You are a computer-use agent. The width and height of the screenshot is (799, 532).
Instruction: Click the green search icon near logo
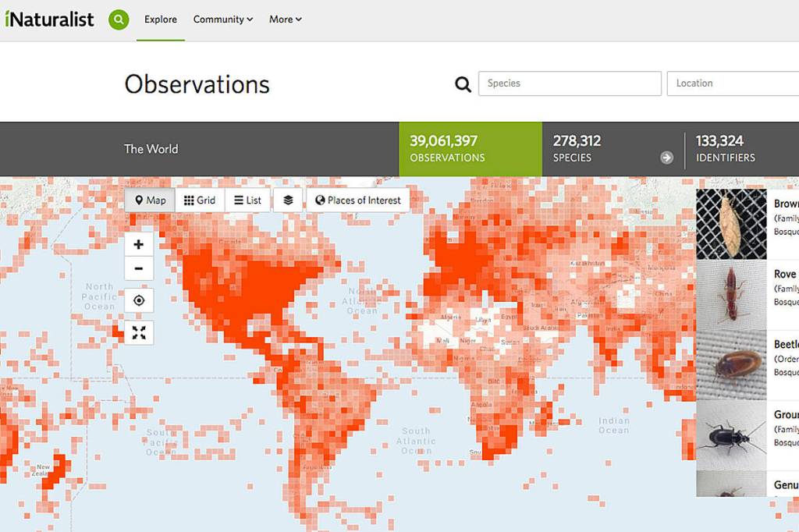(x=119, y=20)
